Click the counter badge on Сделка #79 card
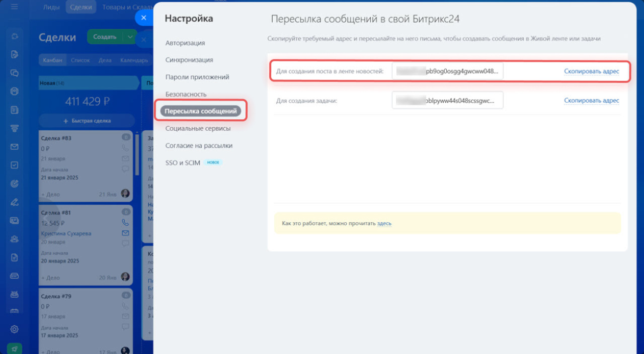Viewport: 644px width, 354px height. point(125,296)
